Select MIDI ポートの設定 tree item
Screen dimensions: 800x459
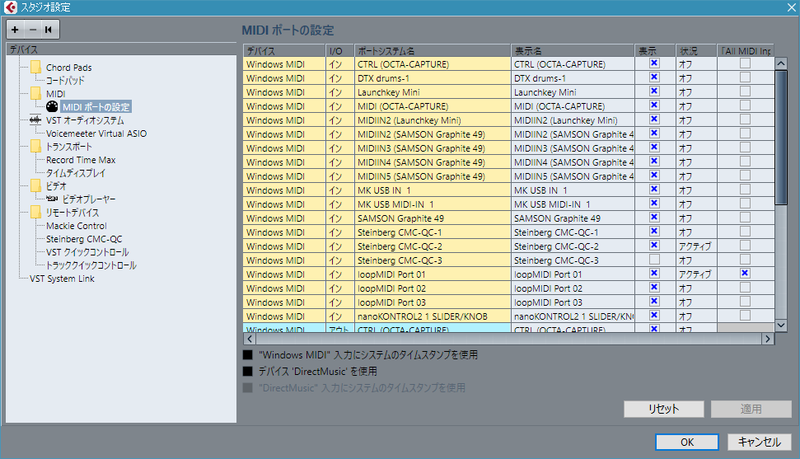tap(96, 107)
